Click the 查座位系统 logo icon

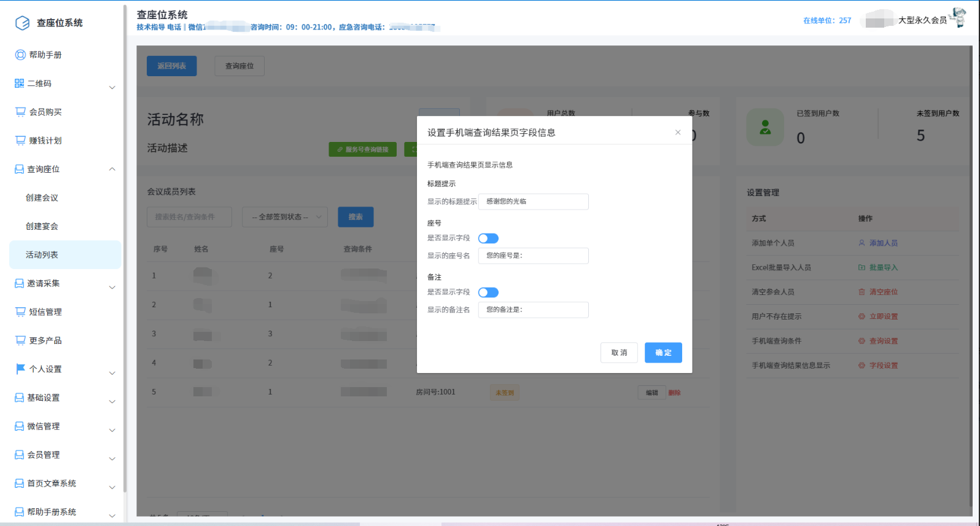[x=22, y=23]
